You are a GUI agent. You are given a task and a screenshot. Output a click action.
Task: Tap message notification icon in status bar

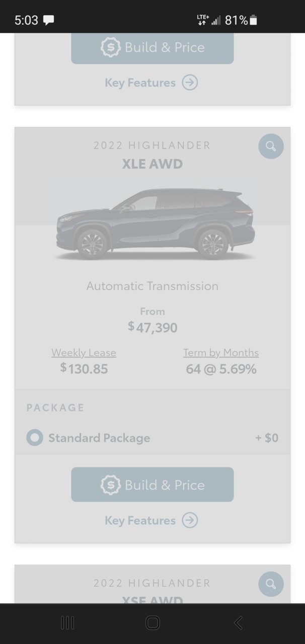coord(48,20)
